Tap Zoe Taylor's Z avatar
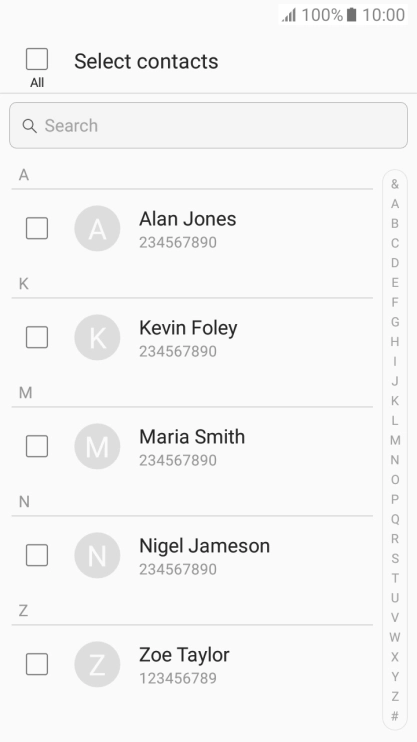The image size is (417, 742). pos(97,664)
